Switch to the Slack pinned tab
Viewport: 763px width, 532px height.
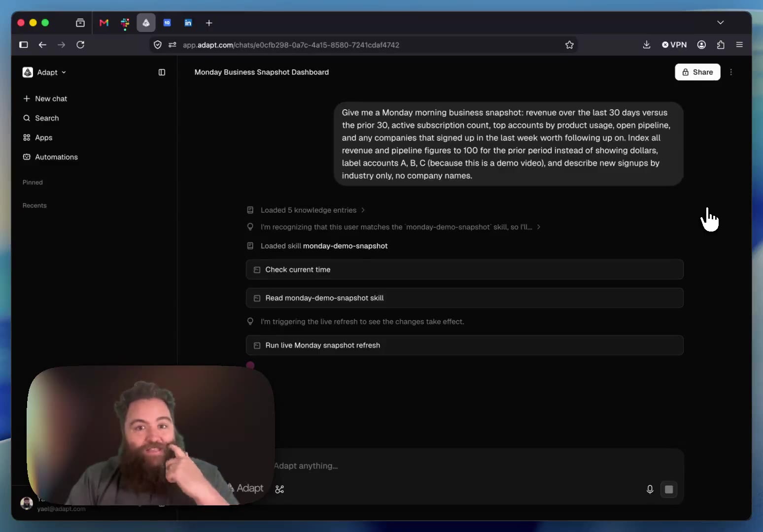(125, 23)
